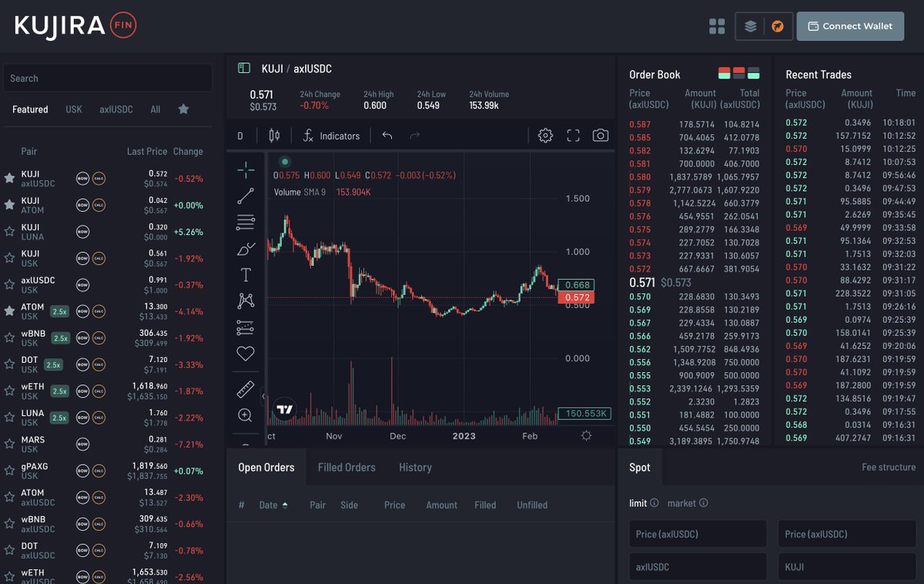924x584 pixels.
Task: Favorite the KUJI/USK pair star
Action: 9,258
